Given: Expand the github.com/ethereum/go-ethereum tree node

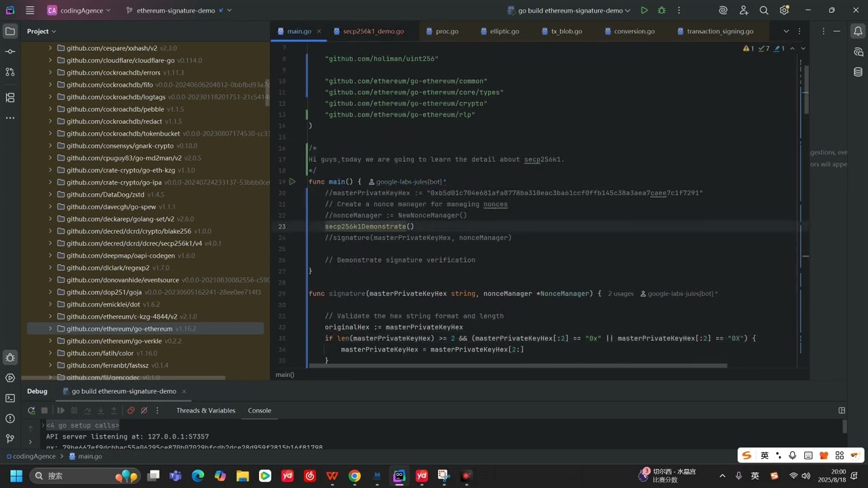Looking at the screenshot, I should pos(50,329).
